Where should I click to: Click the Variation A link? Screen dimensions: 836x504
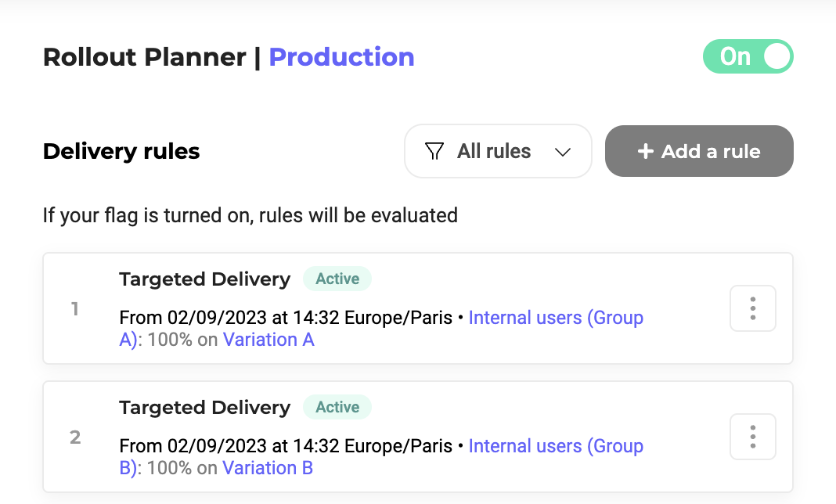pyautogui.click(x=268, y=340)
